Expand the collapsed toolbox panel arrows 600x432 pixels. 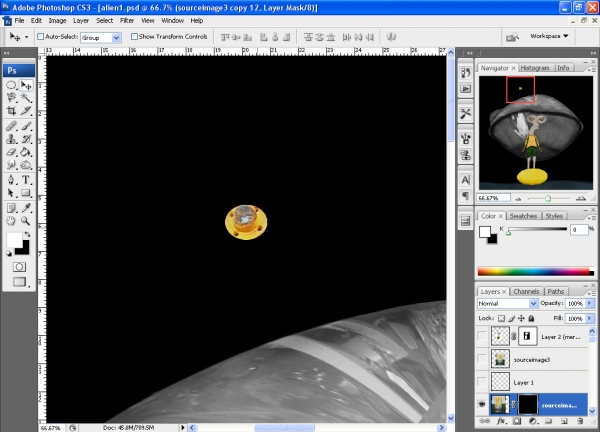7,53
